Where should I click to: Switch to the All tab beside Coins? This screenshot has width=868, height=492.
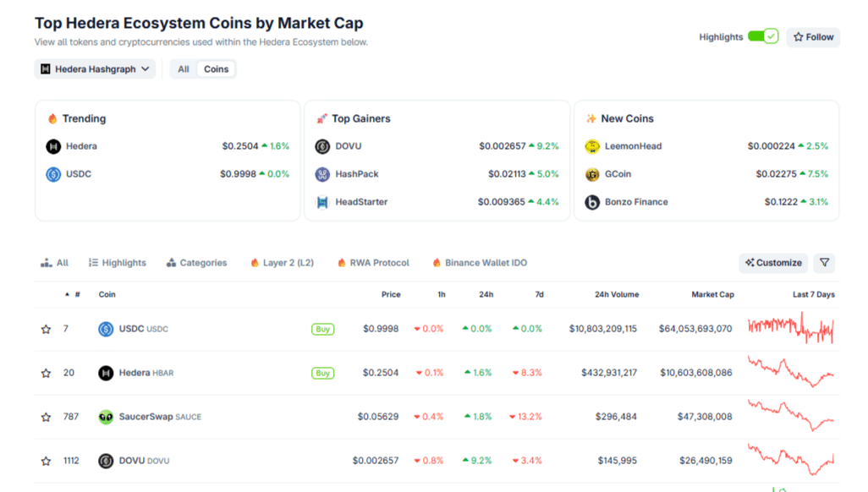(184, 69)
